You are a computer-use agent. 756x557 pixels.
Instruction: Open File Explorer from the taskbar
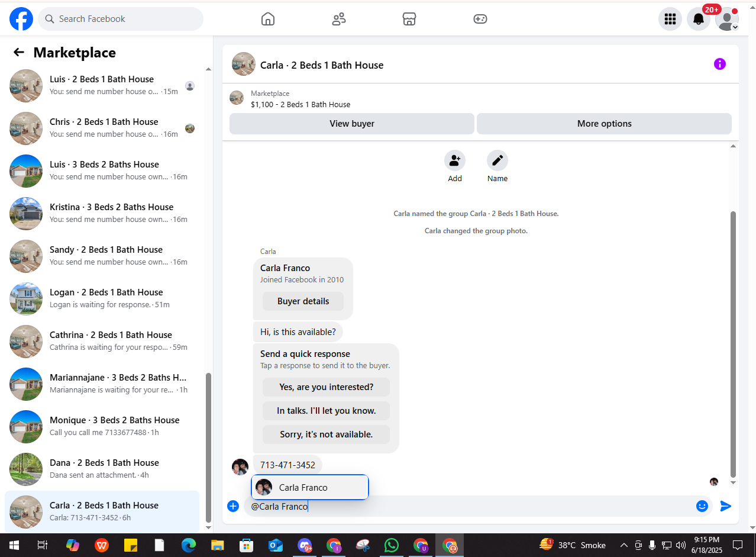[217, 545]
